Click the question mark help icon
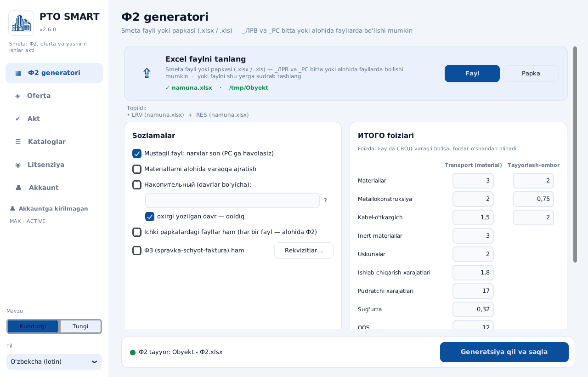588x377 pixels. 325,200
